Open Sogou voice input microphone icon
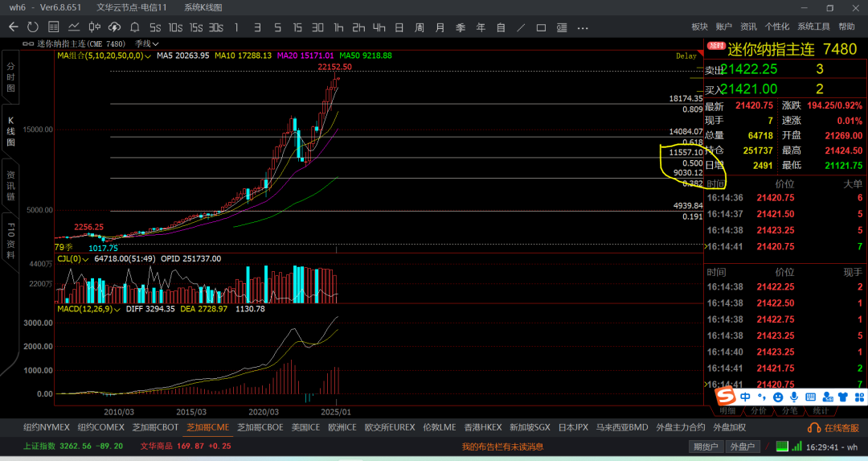868x461 pixels. coord(794,397)
